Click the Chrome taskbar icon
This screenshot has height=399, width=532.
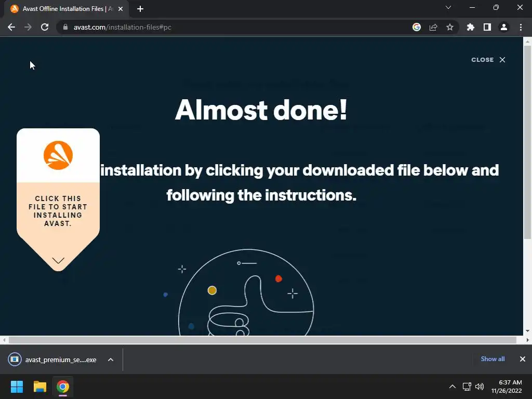tap(63, 387)
